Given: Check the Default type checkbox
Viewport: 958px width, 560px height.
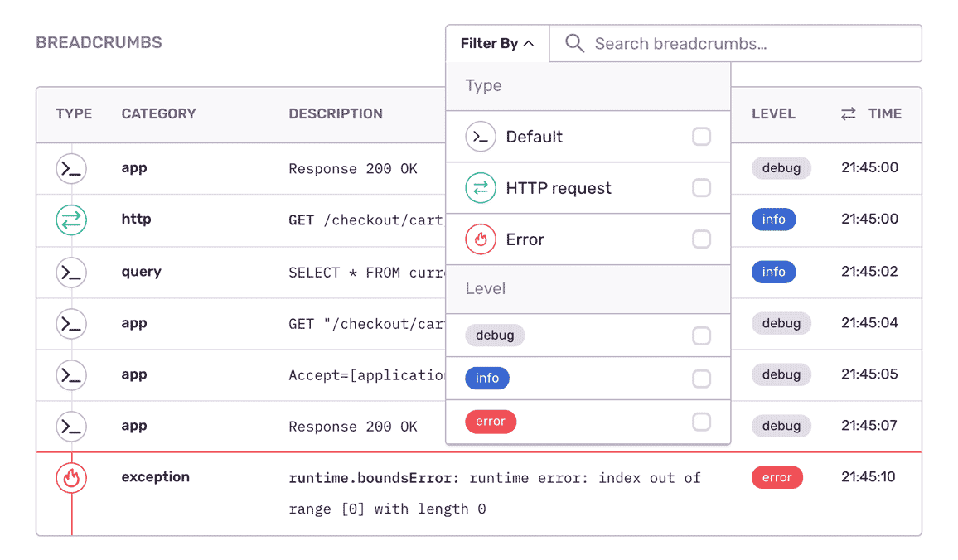Looking at the screenshot, I should click(701, 137).
